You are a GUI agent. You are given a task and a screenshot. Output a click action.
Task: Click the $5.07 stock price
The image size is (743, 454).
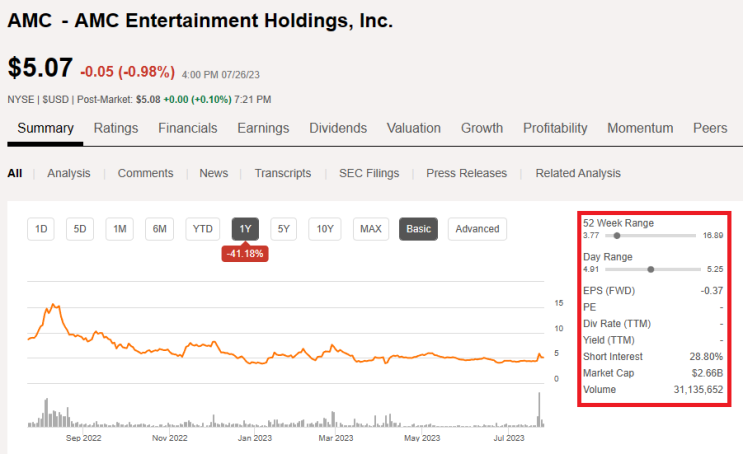point(40,67)
